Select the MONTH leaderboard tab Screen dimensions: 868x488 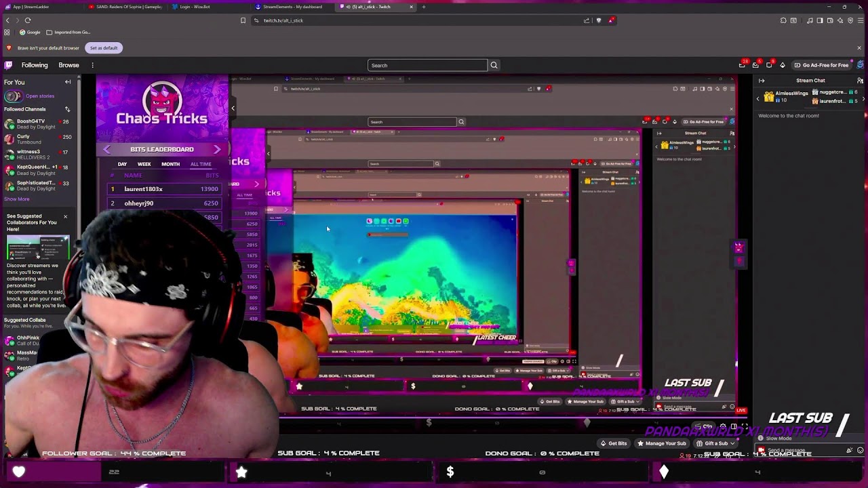pyautogui.click(x=170, y=164)
